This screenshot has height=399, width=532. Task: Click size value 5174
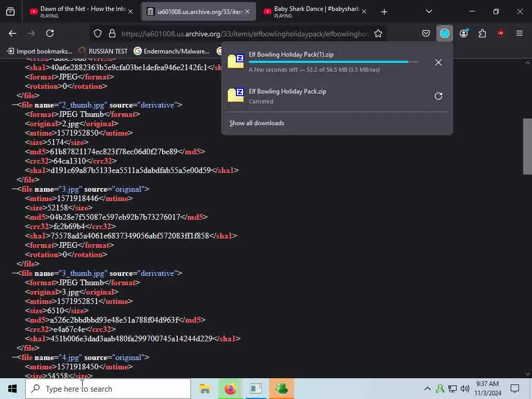pyautogui.click(x=56, y=142)
